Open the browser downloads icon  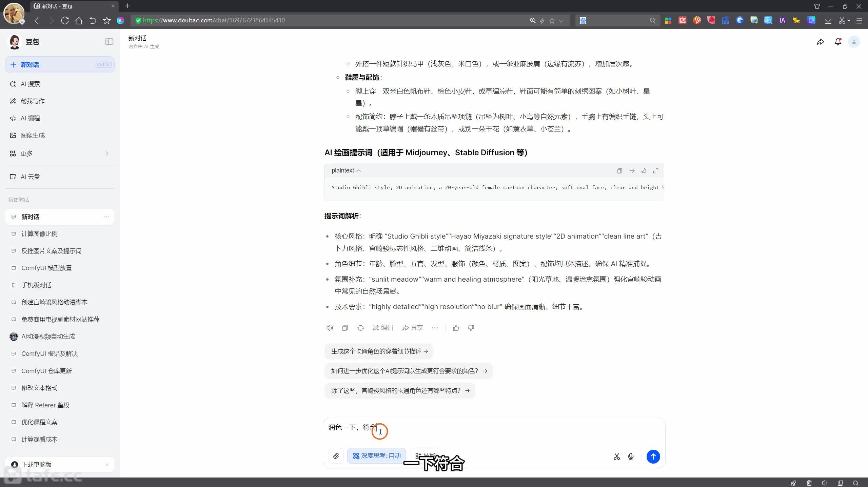pos(828,21)
